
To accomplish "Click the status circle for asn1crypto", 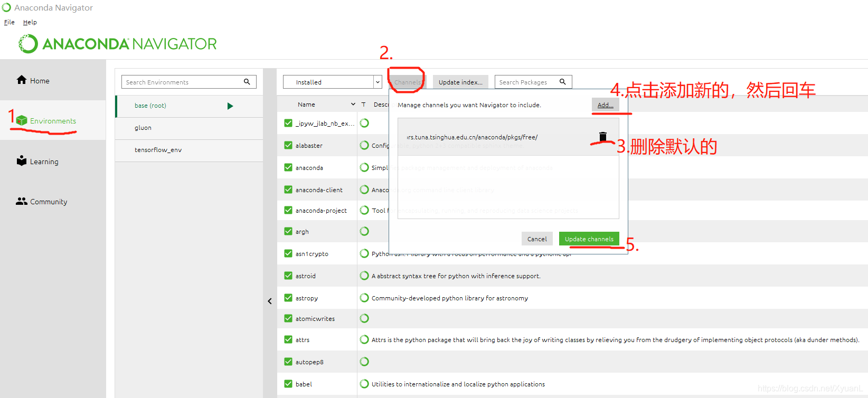I will (364, 253).
